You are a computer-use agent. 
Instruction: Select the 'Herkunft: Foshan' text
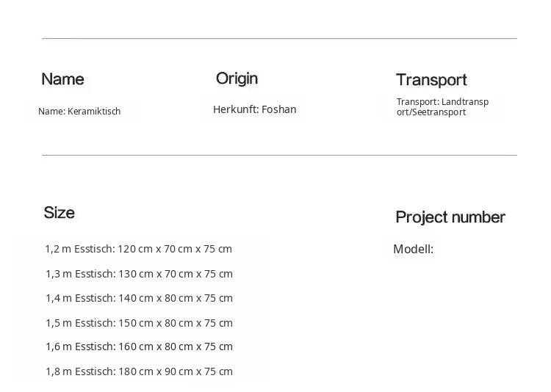pyautogui.click(x=255, y=109)
